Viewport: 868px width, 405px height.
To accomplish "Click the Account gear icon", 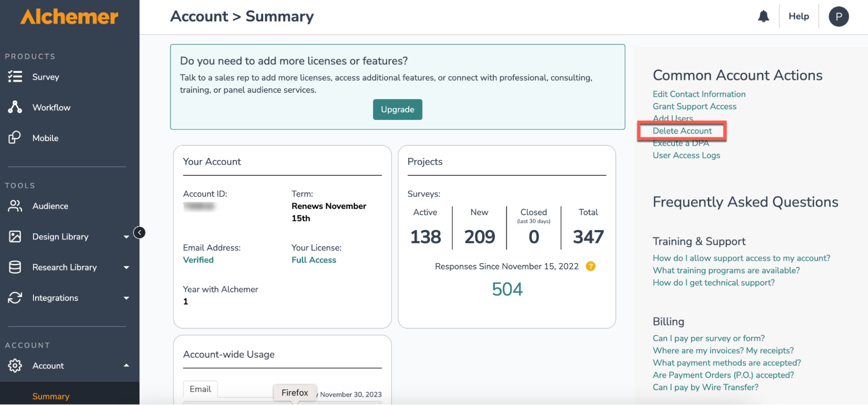I will tap(15, 365).
